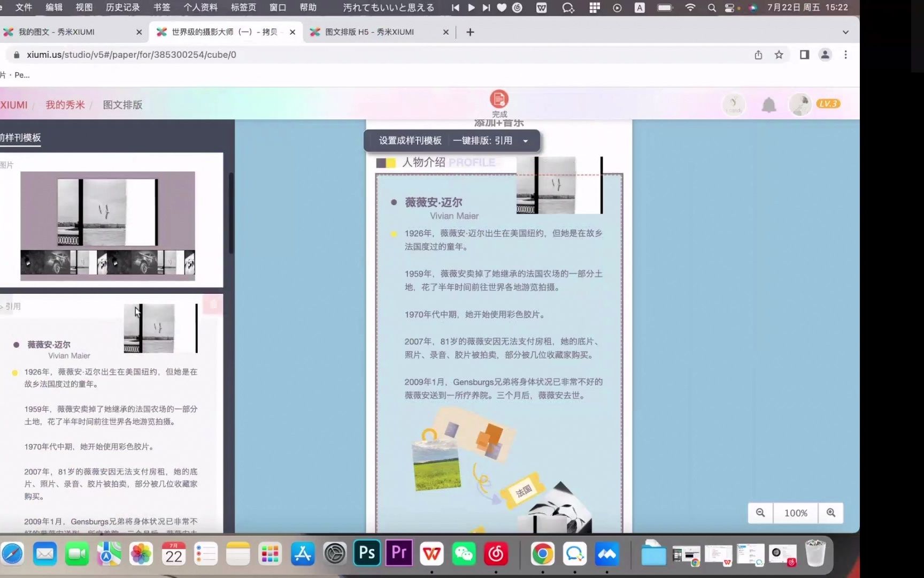Open WPS Office from the dock
This screenshot has width=924, height=578.
coord(432,554)
